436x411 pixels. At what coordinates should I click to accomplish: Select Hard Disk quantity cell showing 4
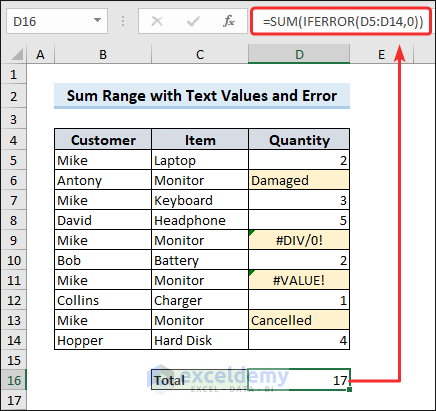[x=299, y=340]
